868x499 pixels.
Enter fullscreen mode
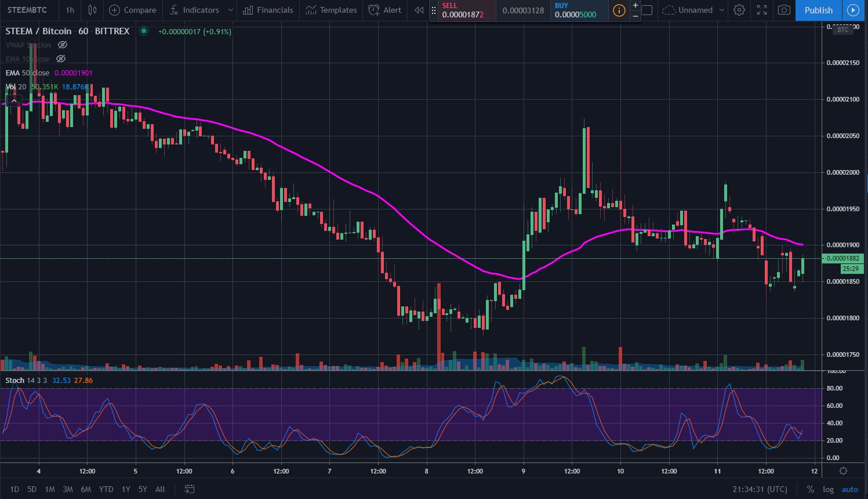point(762,10)
